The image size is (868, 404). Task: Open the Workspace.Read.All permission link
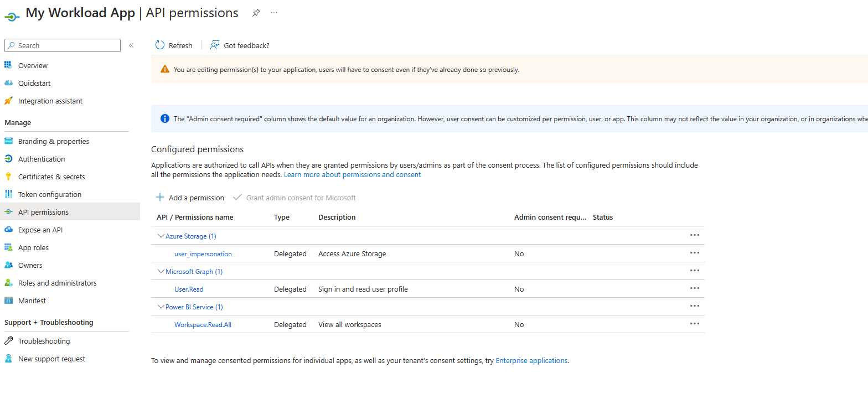click(x=203, y=324)
